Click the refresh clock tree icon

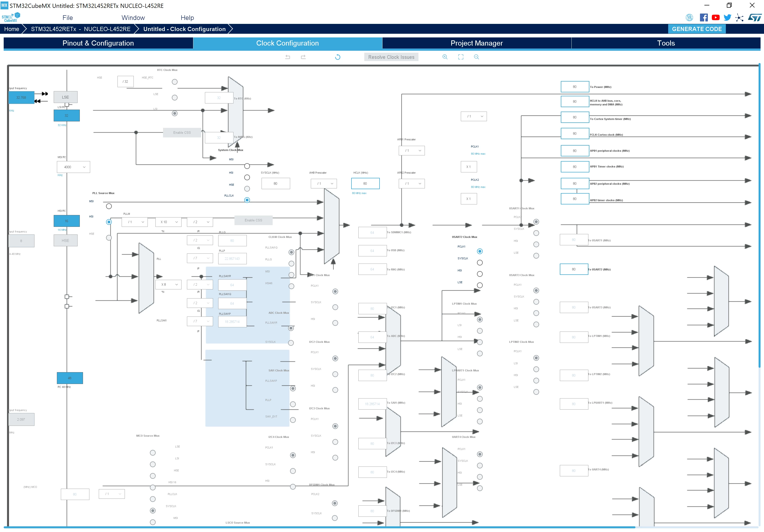pyautogui.click(x=338, y=57)
